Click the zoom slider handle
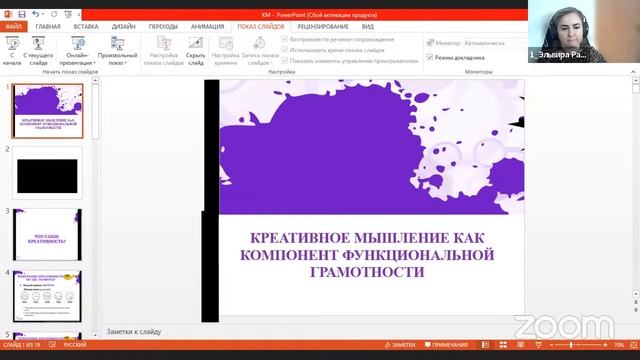Screen dimensions: 640x360 [571, 345]
